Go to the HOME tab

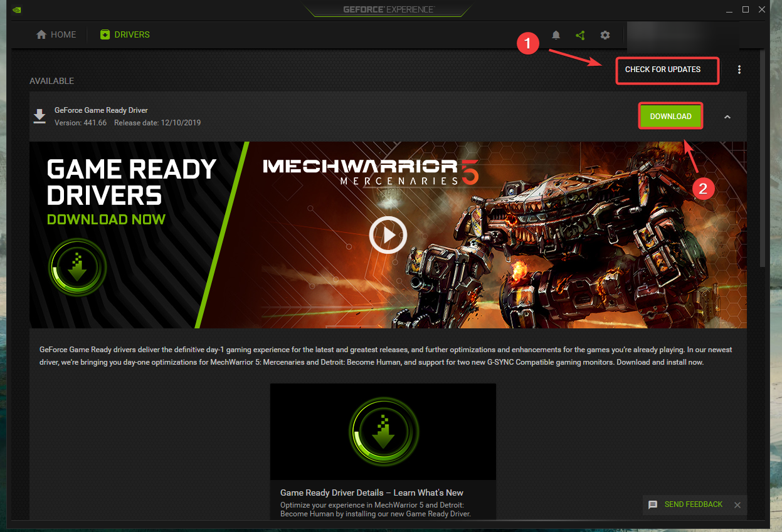(x=56, y=34)
